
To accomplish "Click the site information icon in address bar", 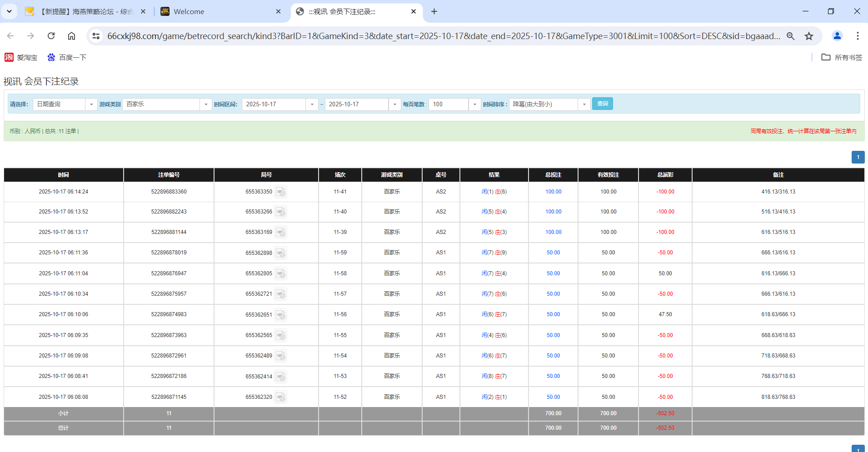I will coord(96,36).
